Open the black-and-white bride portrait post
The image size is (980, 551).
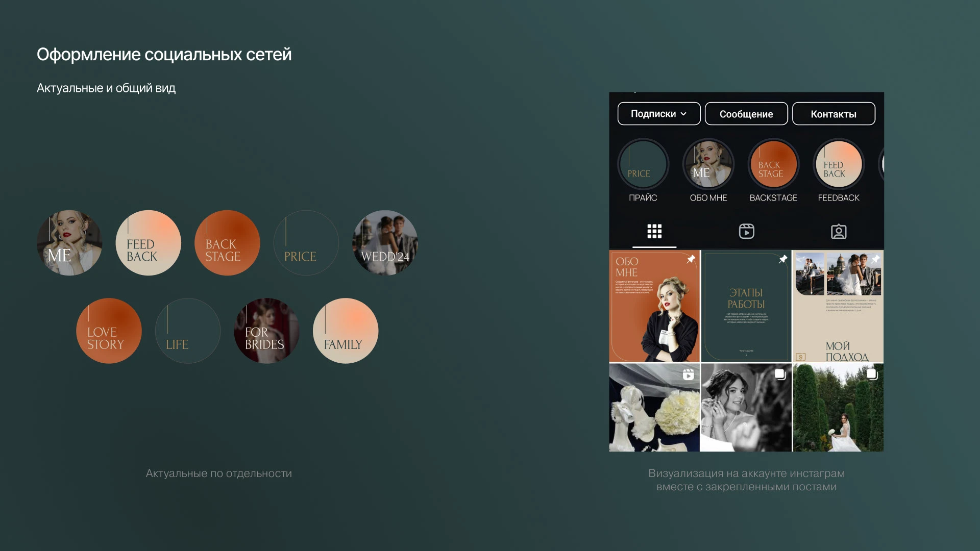pos(746,407)
